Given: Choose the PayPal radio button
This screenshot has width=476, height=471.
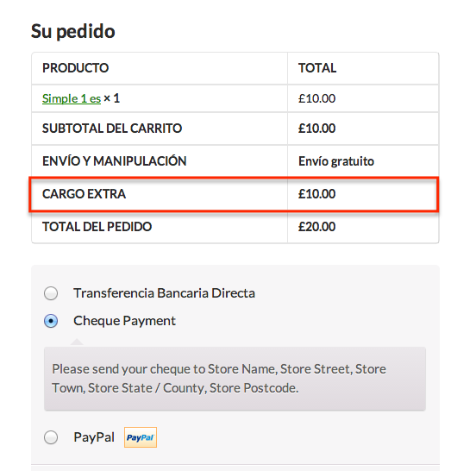Looking at the screenshot, I should point(51,437).
